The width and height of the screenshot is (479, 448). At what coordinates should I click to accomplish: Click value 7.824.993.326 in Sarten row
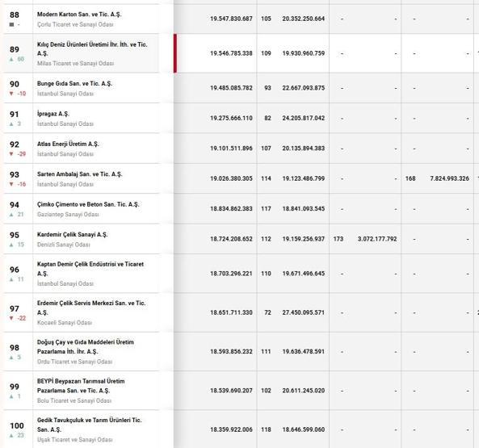(x=449, y=178)
